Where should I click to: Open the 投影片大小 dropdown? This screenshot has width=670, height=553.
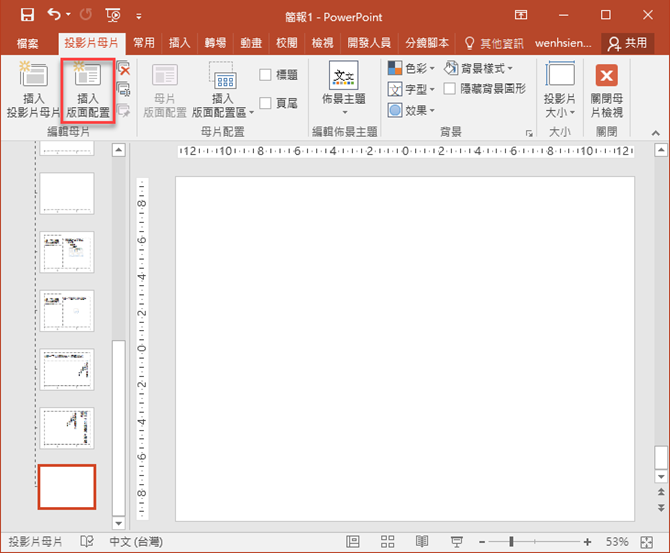click(x=560, y=89)
